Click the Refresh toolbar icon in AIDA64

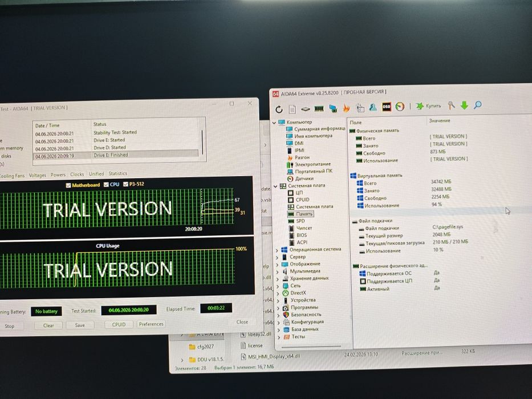click(279, 109)
